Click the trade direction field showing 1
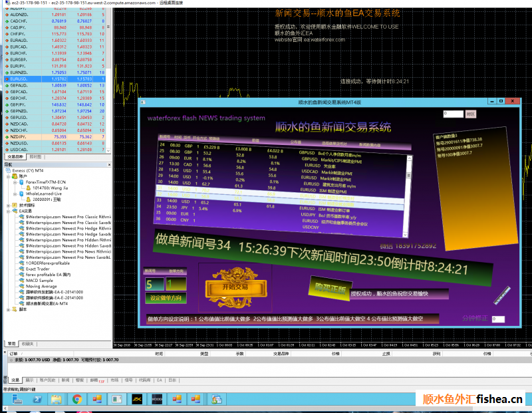 point(176,284)
